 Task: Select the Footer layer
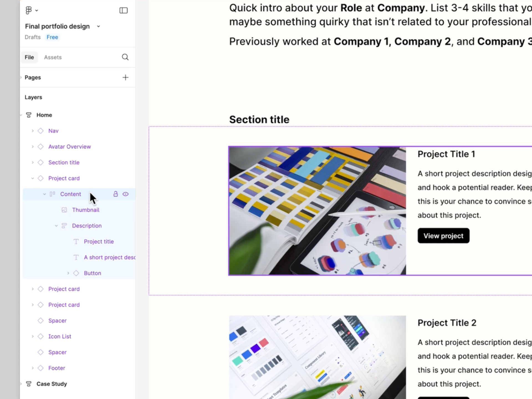click(x=57, y=368)
